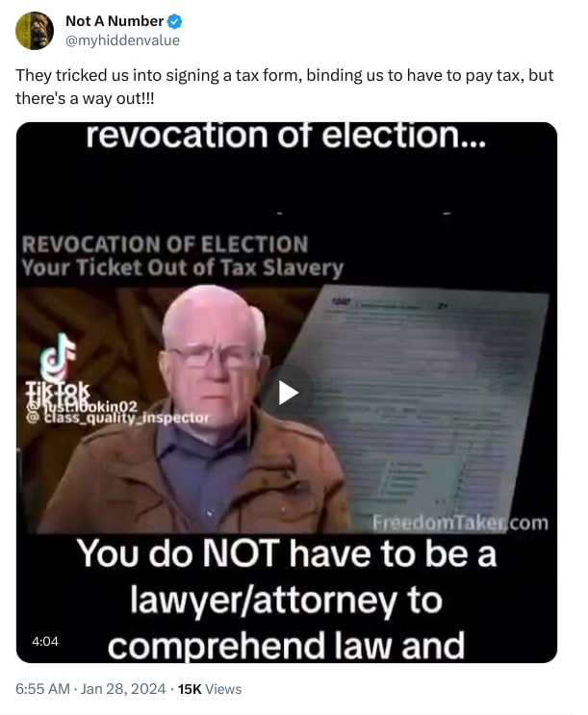Viewport: 588px width, 715px height.
Task: Click the 1040 tax form image
Action: tap(425, 401)
